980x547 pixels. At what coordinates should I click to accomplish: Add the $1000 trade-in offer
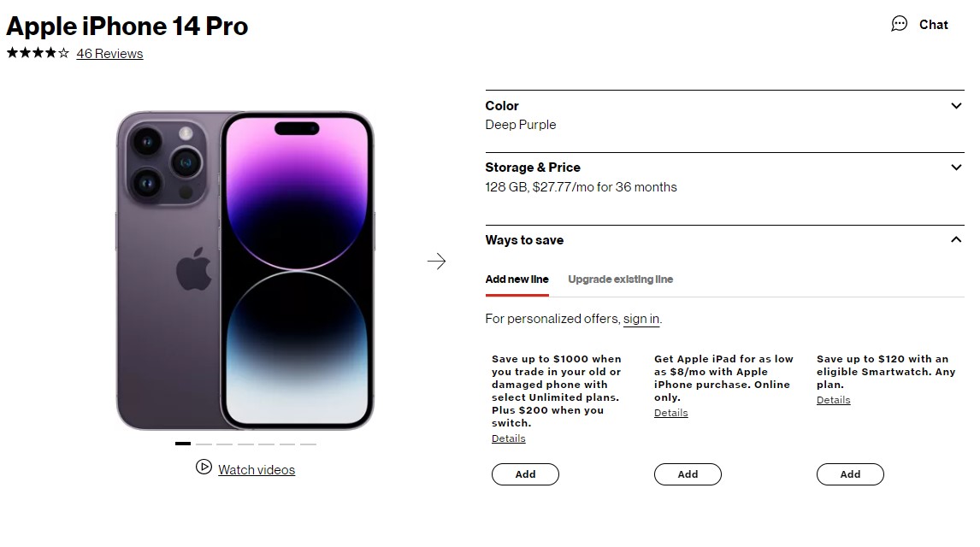525,474
